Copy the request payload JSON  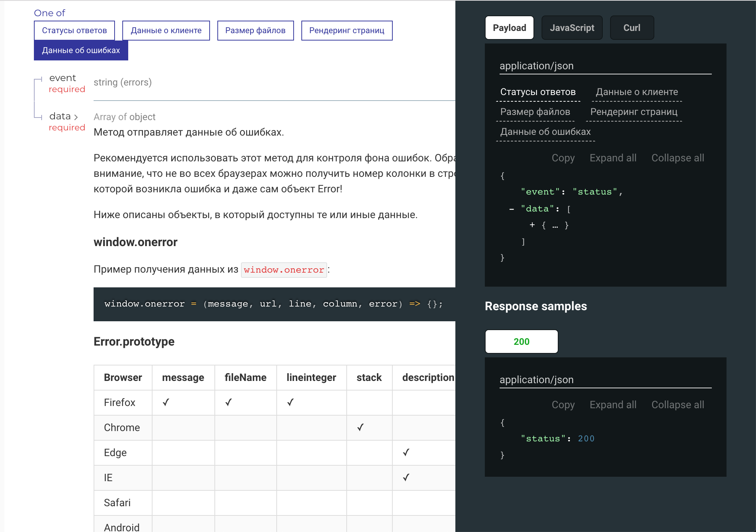[x=563, y=158]
